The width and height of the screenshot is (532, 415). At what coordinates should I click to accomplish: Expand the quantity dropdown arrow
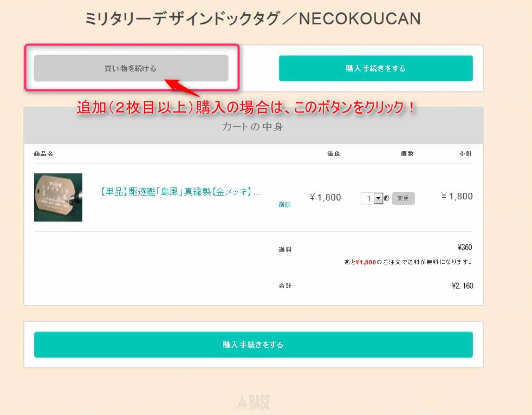[x=378, y=198]
